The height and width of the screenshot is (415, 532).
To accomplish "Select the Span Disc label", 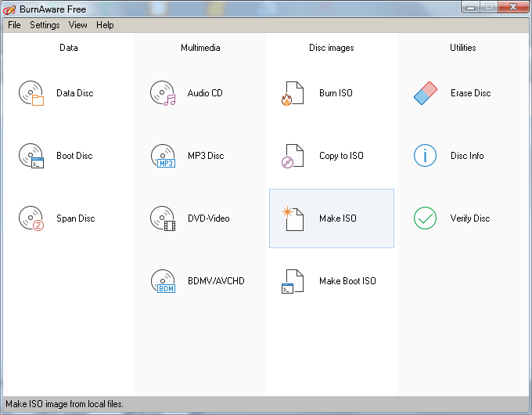I will 76,218.
